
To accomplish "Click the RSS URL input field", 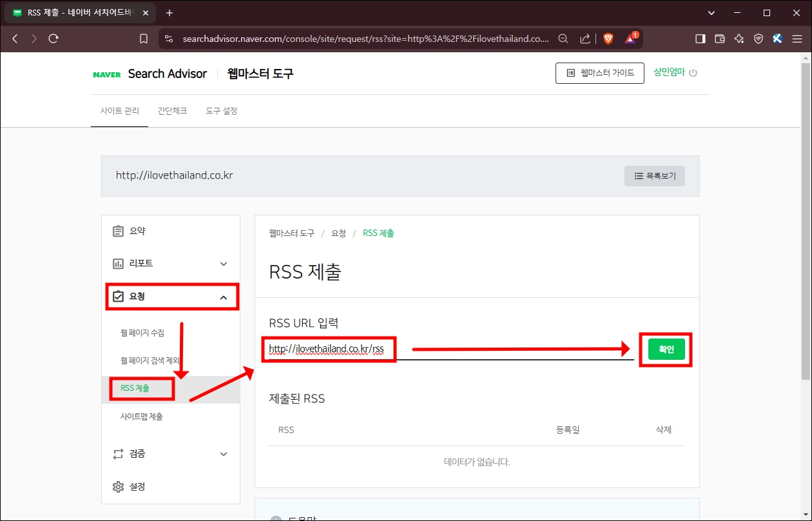I will [451, 349].
